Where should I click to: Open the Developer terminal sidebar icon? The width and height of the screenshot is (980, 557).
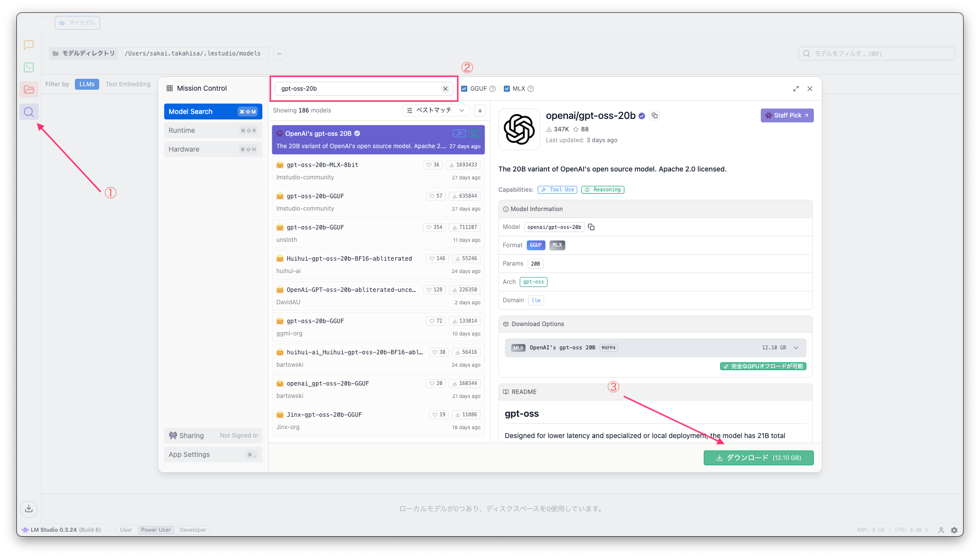click(x=29, y=67)
